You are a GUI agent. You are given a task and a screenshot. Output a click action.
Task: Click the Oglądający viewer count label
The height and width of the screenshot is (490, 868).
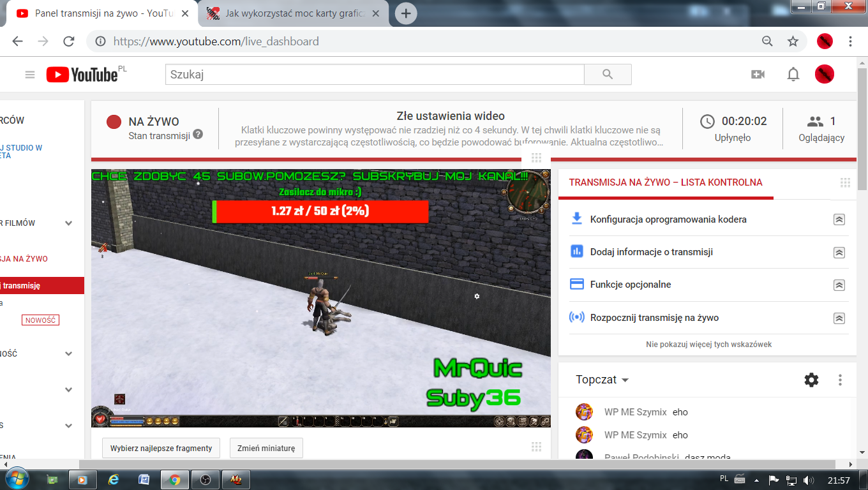[x=821, y=138]
